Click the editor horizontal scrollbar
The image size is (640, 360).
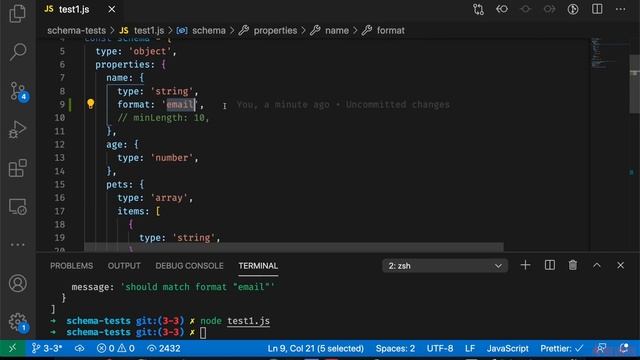coord(293,247)
